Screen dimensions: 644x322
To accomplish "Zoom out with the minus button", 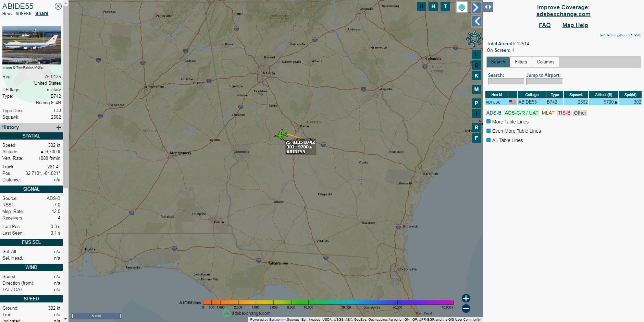I will (x=466, y=308).
